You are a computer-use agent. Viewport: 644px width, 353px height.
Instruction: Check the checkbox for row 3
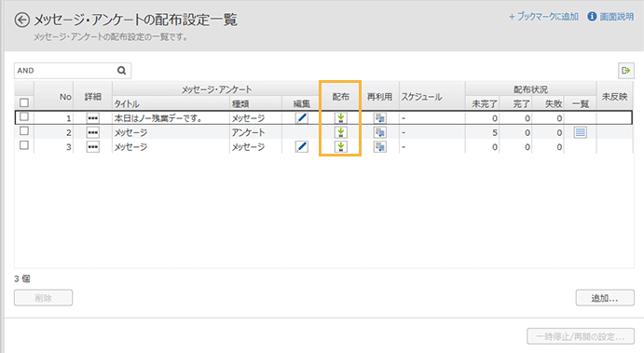click(24, 145)
